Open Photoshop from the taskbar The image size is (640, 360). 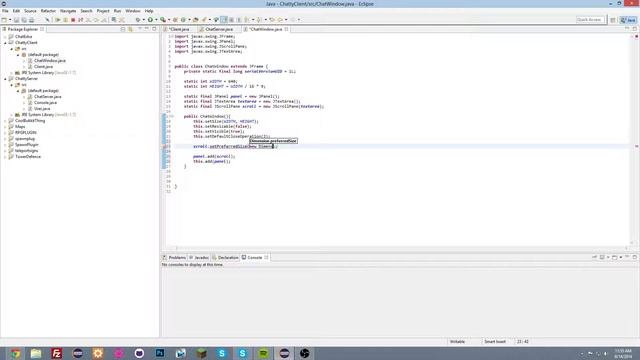(160, 353)
